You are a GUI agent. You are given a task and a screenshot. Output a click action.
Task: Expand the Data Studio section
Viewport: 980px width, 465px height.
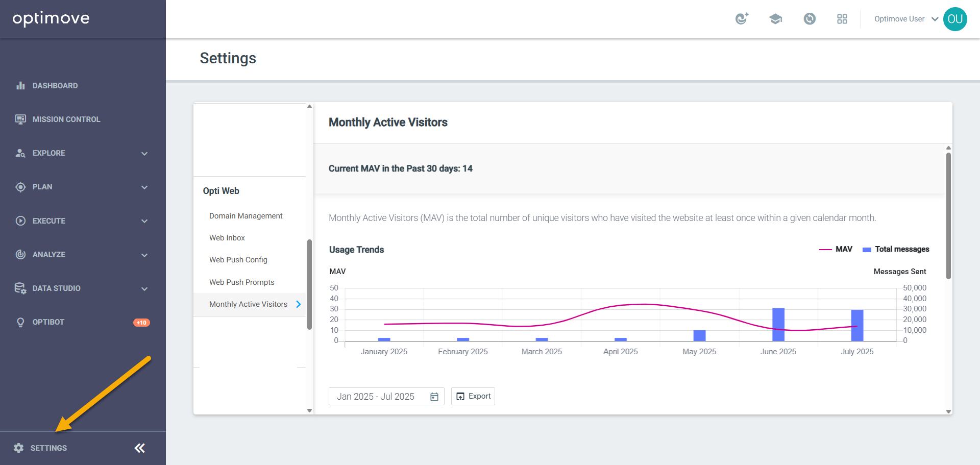tap(82, 288)
